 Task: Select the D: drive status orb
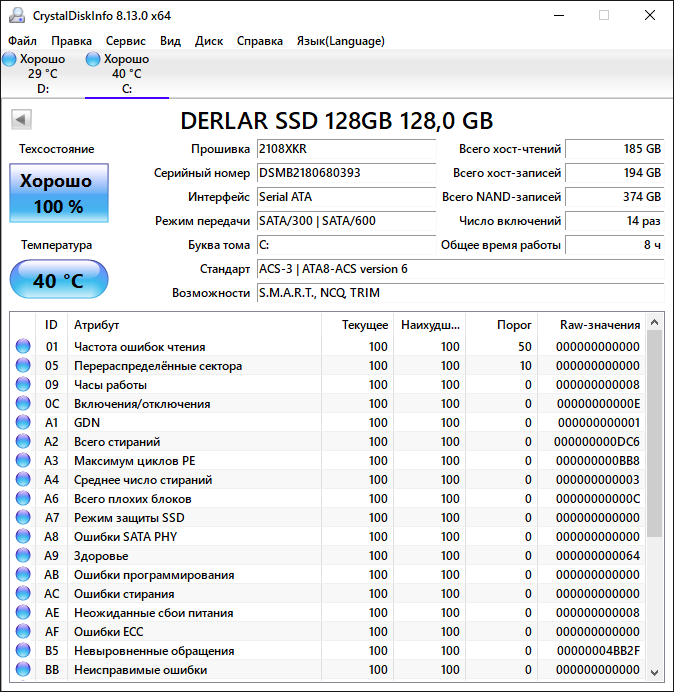9,59
